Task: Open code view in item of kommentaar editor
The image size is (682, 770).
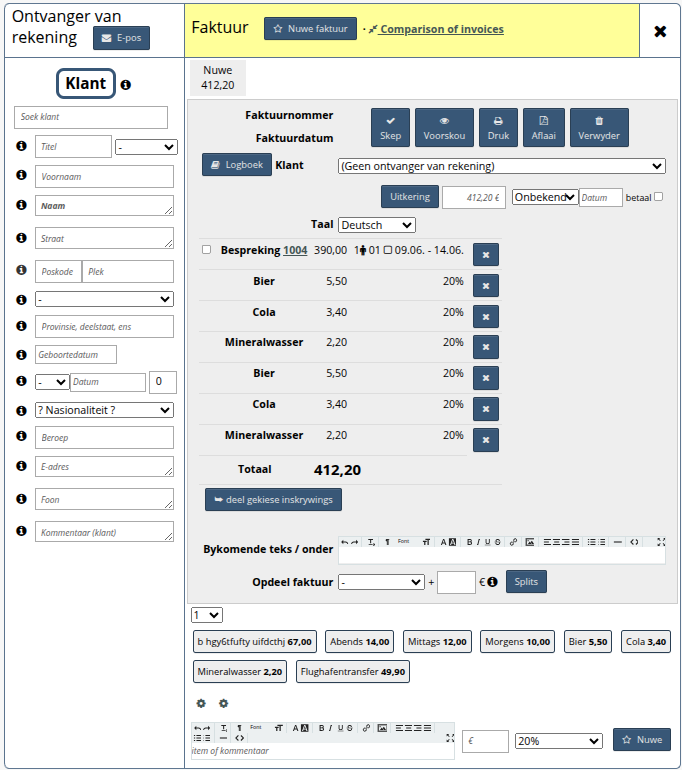Action: click(x=239, y=738)
